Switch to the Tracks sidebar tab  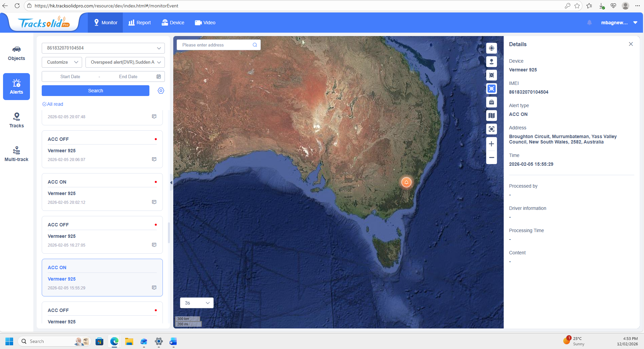tap(16, 120)
